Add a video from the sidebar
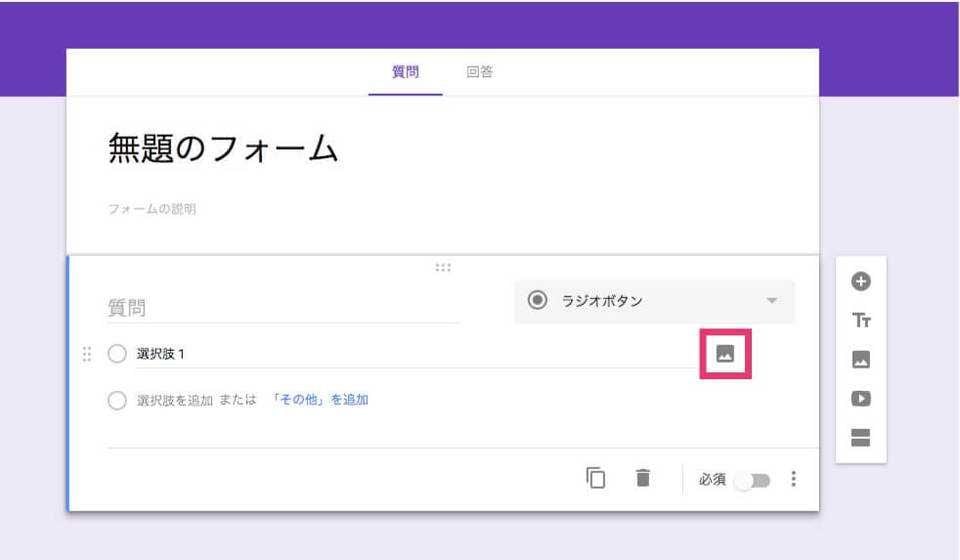The image size is (960, 560). coord(860,398)
